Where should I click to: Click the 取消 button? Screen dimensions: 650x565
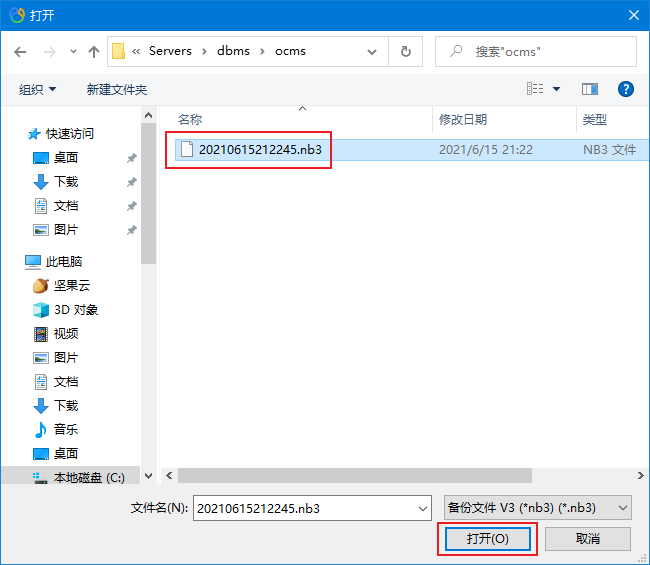point(588,539)
